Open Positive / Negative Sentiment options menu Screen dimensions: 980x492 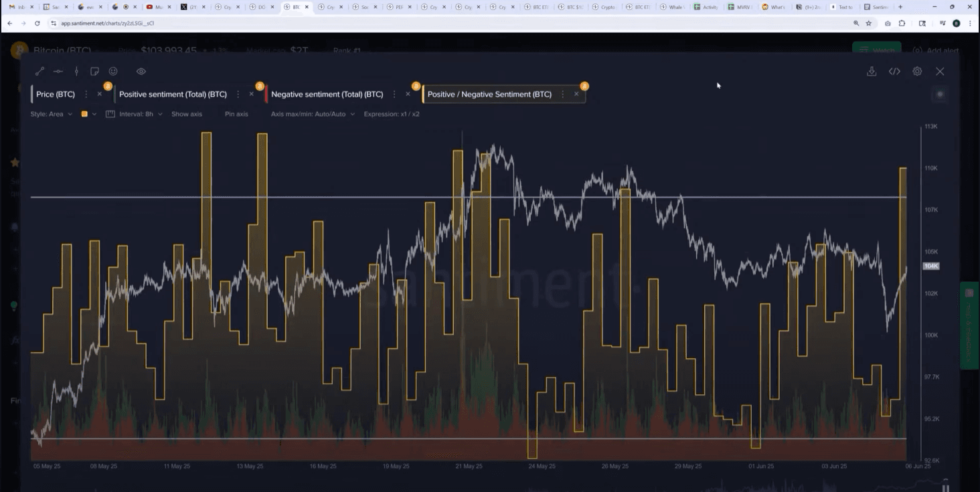(562, 94)
